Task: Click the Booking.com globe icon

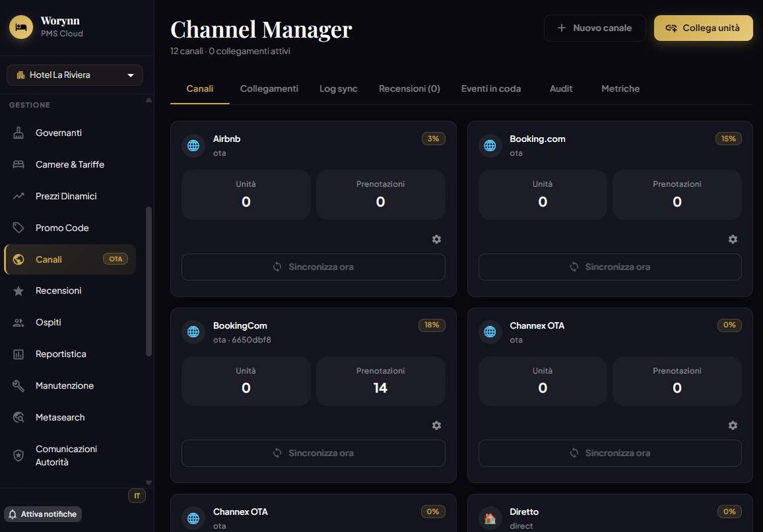Action: click(x=490, y=145)
